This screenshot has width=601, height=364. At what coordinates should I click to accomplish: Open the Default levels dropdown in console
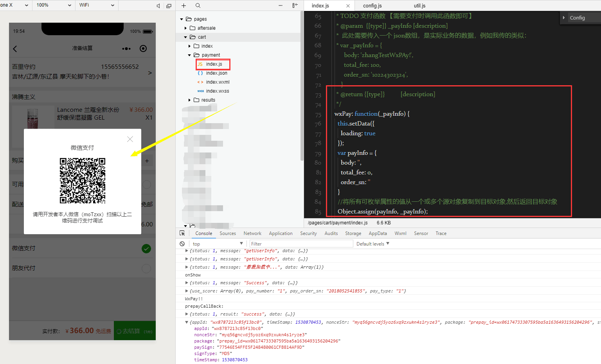coord(373,244)
